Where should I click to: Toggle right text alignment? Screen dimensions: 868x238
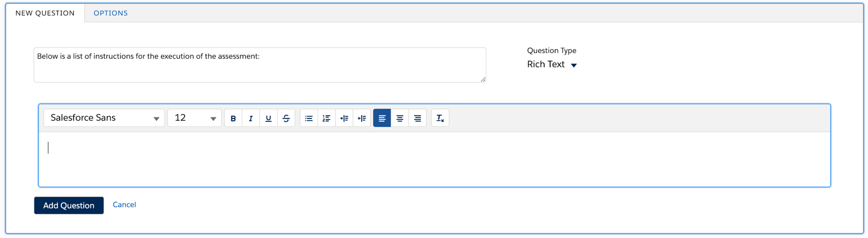click(x=418, y=118)
